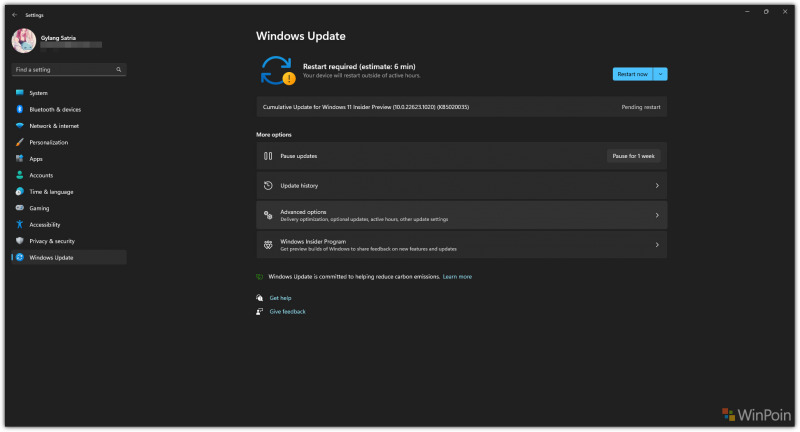The width and height of the screenshot is (800, 432).
Task: Click 'Restart required (estimate: 6 min)' heading
Action: click(359, 66)
